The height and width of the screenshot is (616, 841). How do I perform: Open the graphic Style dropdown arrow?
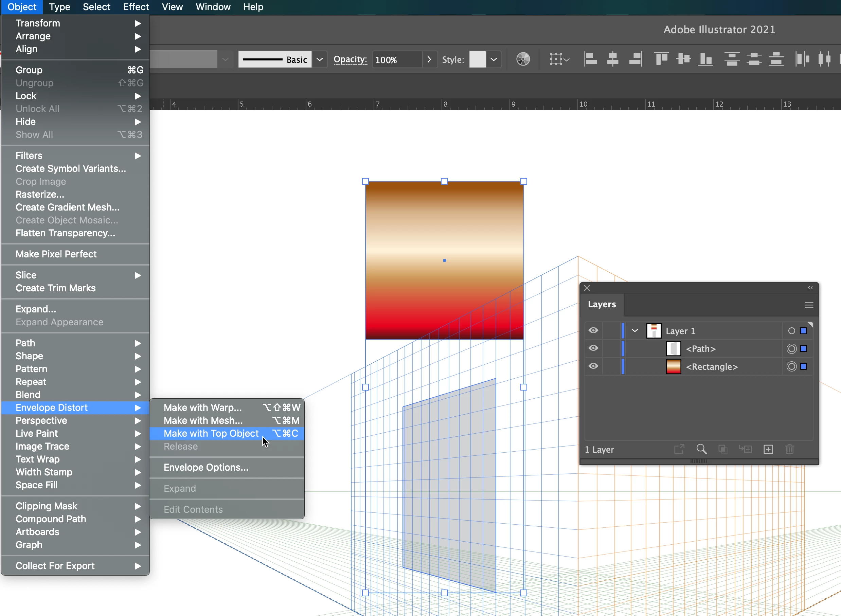click(x=494, y=60)
